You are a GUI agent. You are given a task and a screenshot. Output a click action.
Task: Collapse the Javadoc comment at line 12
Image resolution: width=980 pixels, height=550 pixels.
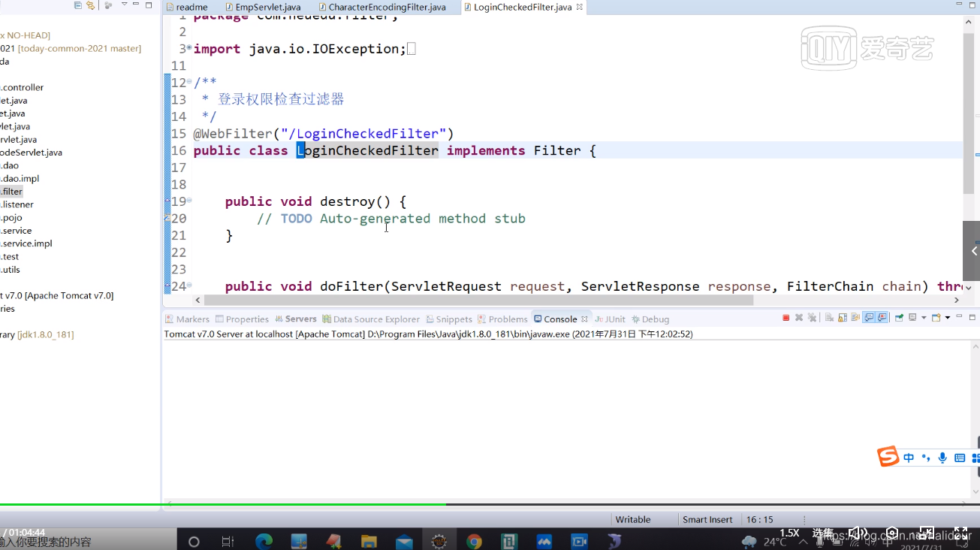point(189,81)
